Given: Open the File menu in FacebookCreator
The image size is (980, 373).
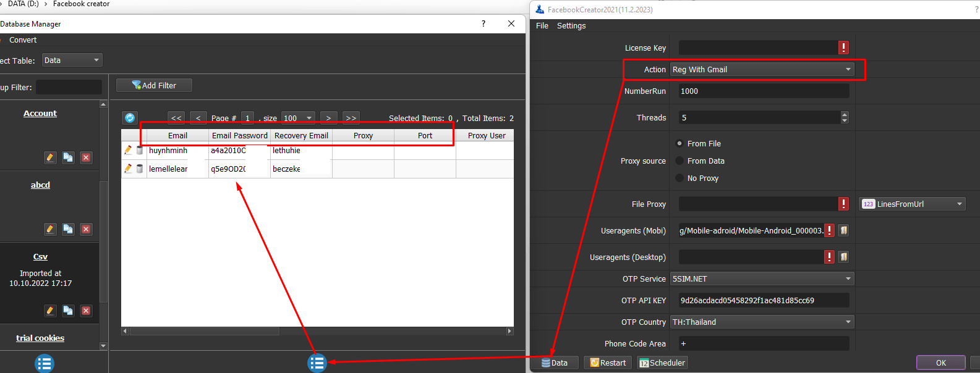Looking at the screenshot, I should point(542,25).
